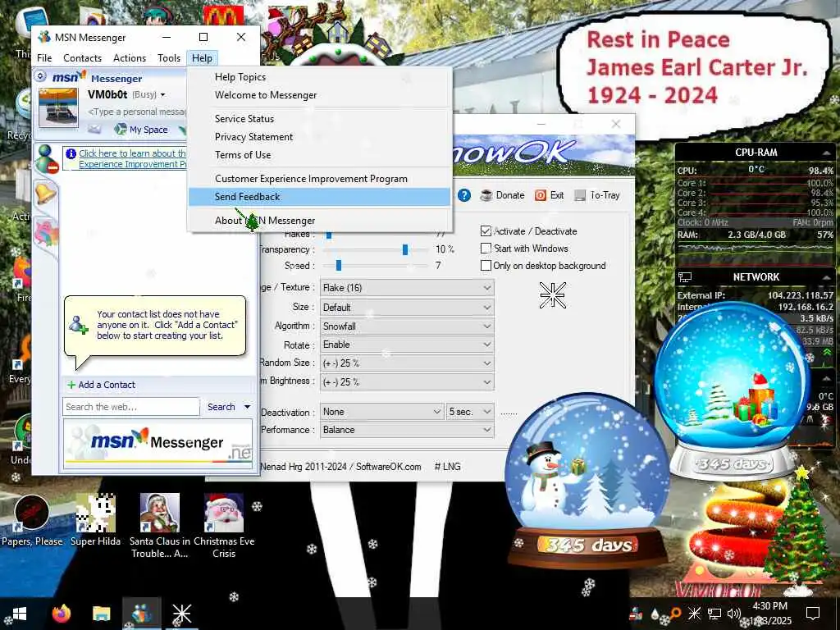Select Send Feedback menu item
The width and height of the screenshot is (840, 630).
[x=319, y=197]
